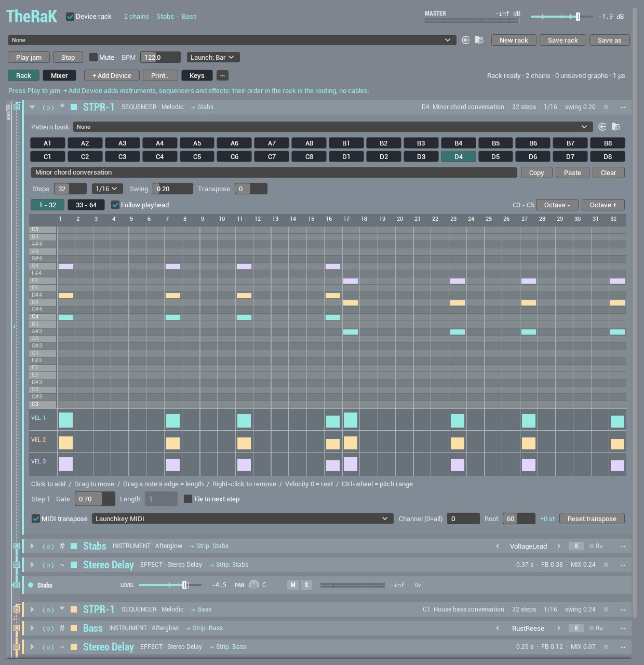
Task: Open the Launch: Bar dropdown
Action: [213, 57]
